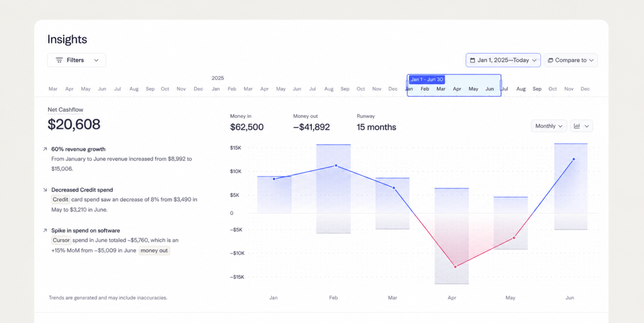Click the 15 months Runway value

click(x=376, y=127)
